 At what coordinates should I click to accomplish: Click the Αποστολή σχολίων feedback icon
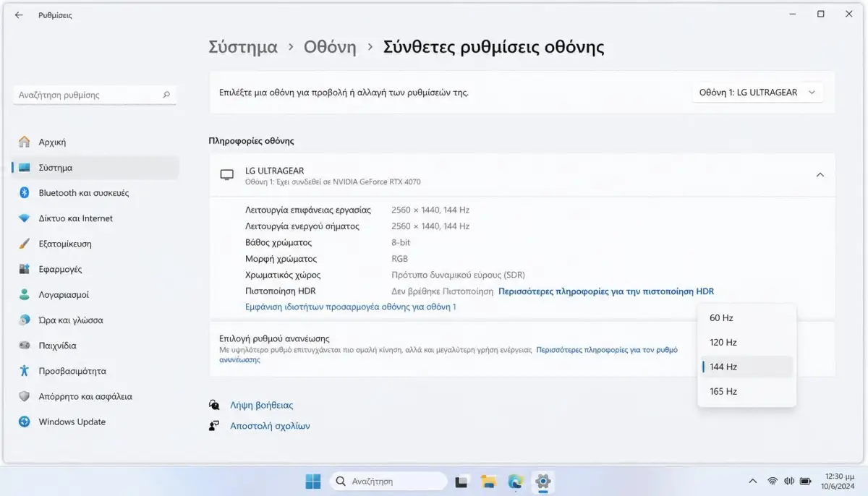(214, 426)
